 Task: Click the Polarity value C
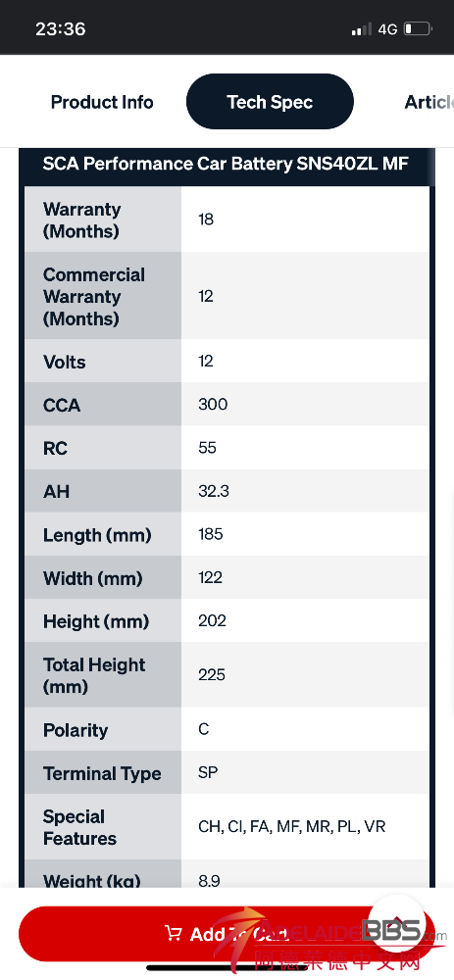pyautogui.click(x=203, y=729)
